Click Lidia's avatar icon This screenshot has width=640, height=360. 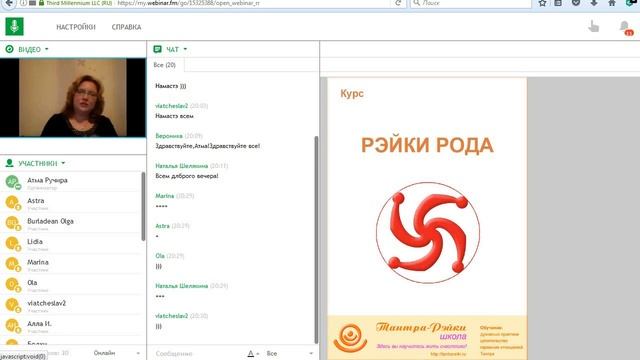click(12, 243)
